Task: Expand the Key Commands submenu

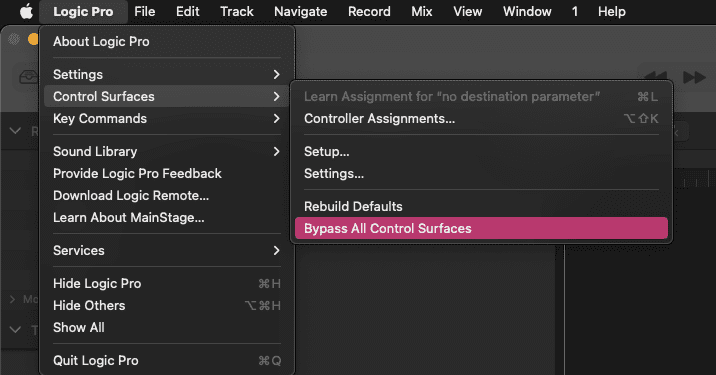Action: click(x=167, y=118)
